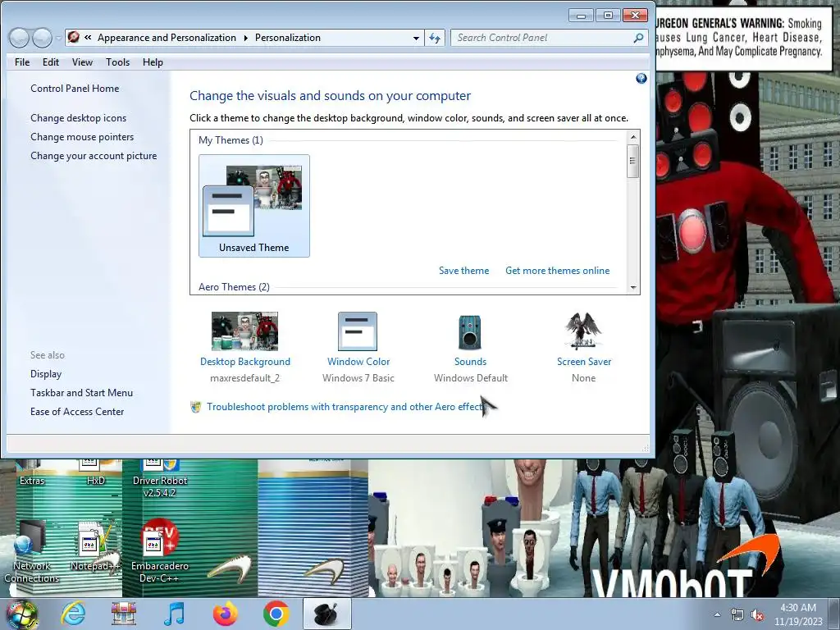Open the Tools menu
This screenshot has height=630, width=840.
118,62
